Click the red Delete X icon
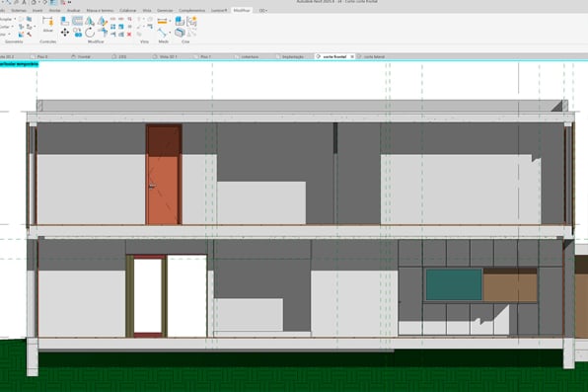588x392 pixels. pyautogui.click(x=129, y=35)
